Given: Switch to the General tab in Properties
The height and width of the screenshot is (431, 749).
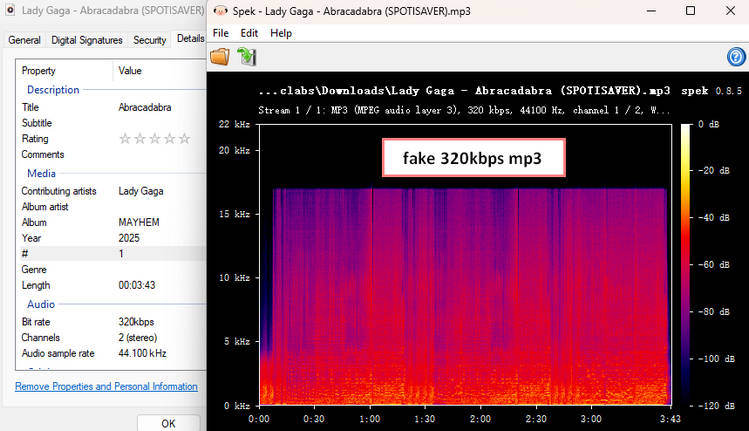Looking at the screenshot, I should pos(24,40).
